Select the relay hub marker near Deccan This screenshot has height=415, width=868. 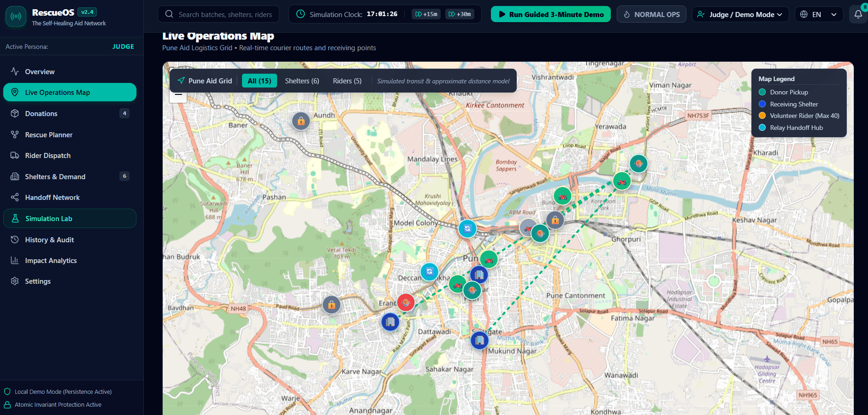[430, 272]
